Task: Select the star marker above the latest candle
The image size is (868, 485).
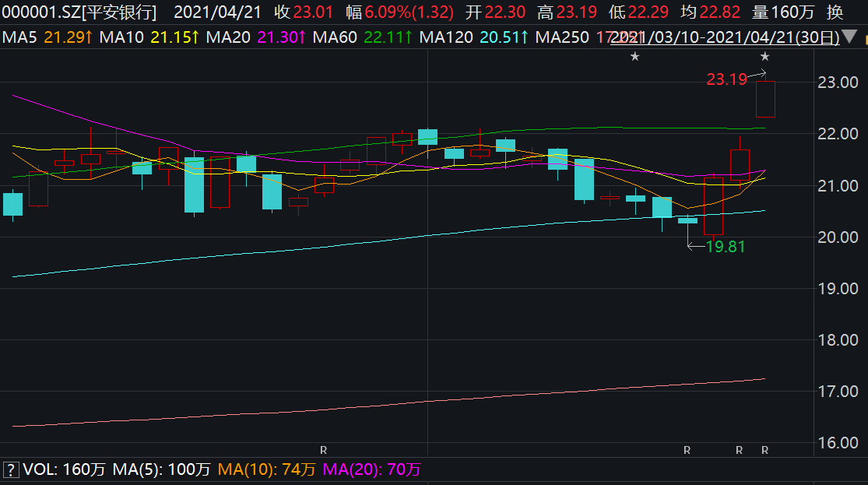Action: pos(764,57)
